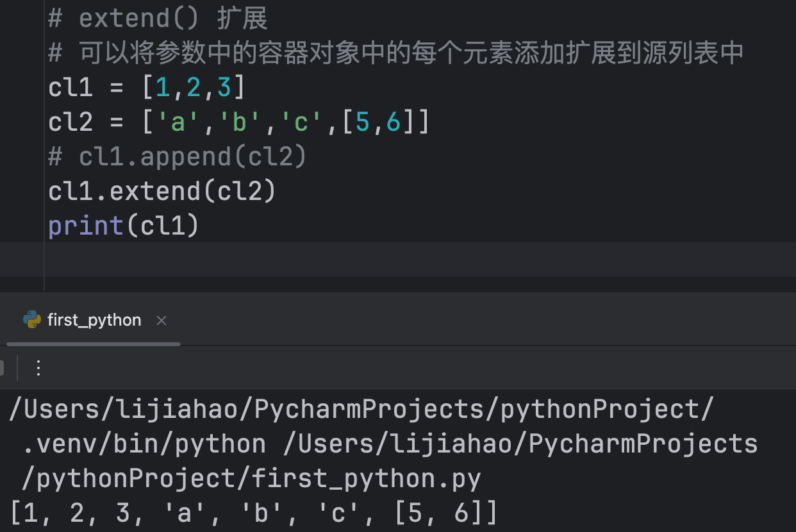
Task: Click the Chinese comment about 容器对象
Action: (396, 53)
